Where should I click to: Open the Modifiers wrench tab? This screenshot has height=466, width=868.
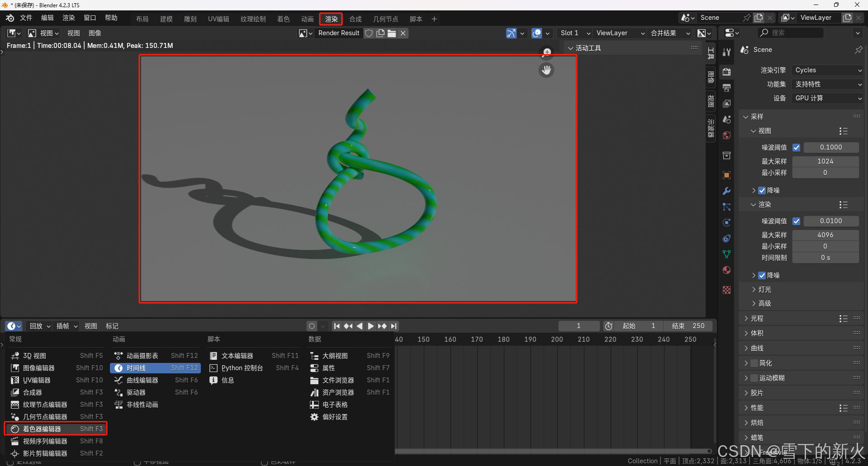tap(726, 191)
